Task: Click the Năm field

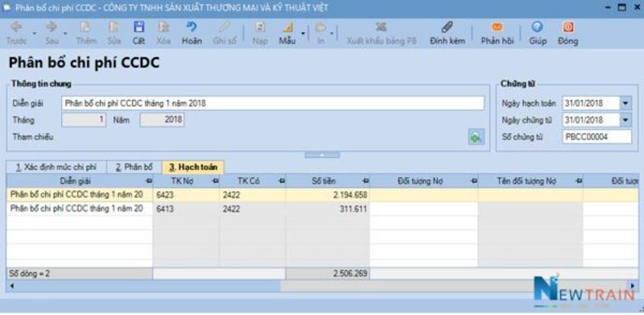Action: tap(163, 120)
